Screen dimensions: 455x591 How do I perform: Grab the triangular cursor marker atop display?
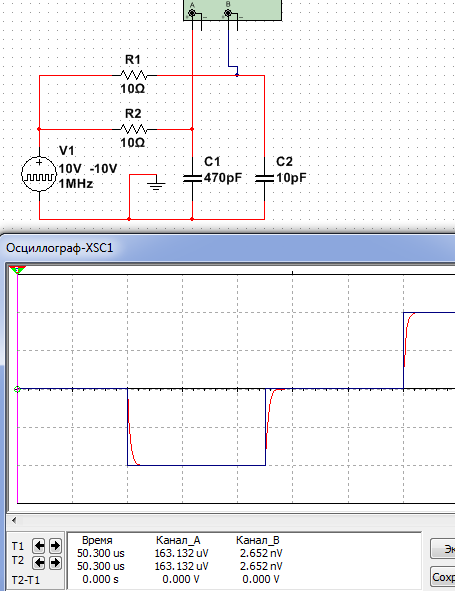17,269
